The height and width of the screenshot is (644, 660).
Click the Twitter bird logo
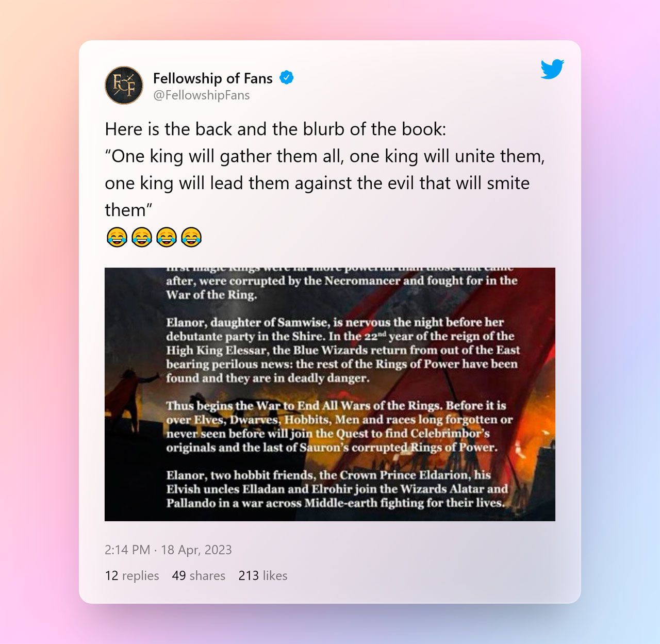point(552,69)
